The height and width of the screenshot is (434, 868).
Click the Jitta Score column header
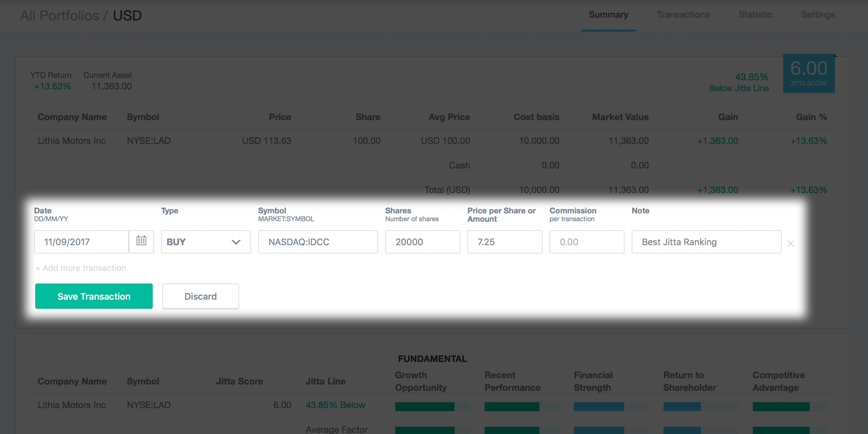pyautogui.click(x=239, y=381)
